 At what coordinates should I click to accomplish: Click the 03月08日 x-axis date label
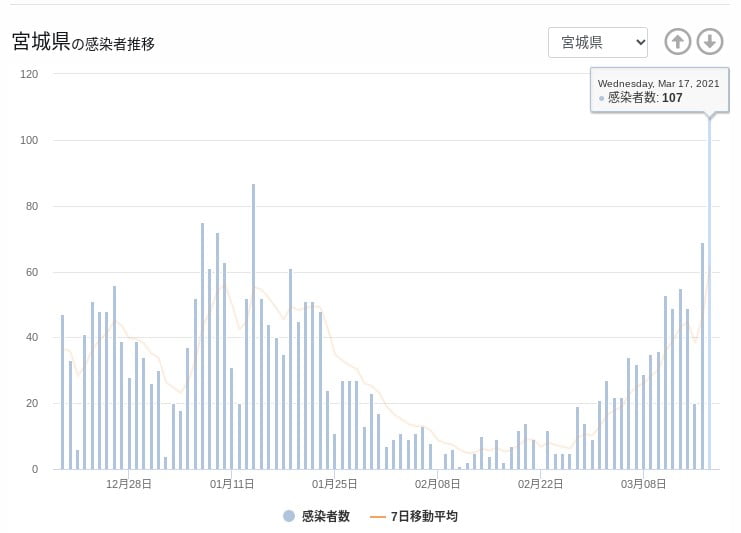(645, 484)
